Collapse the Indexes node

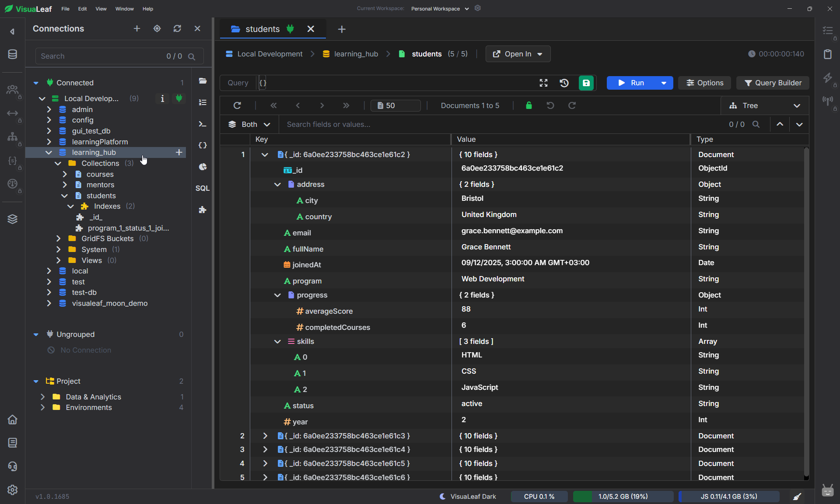pos(70,206)
